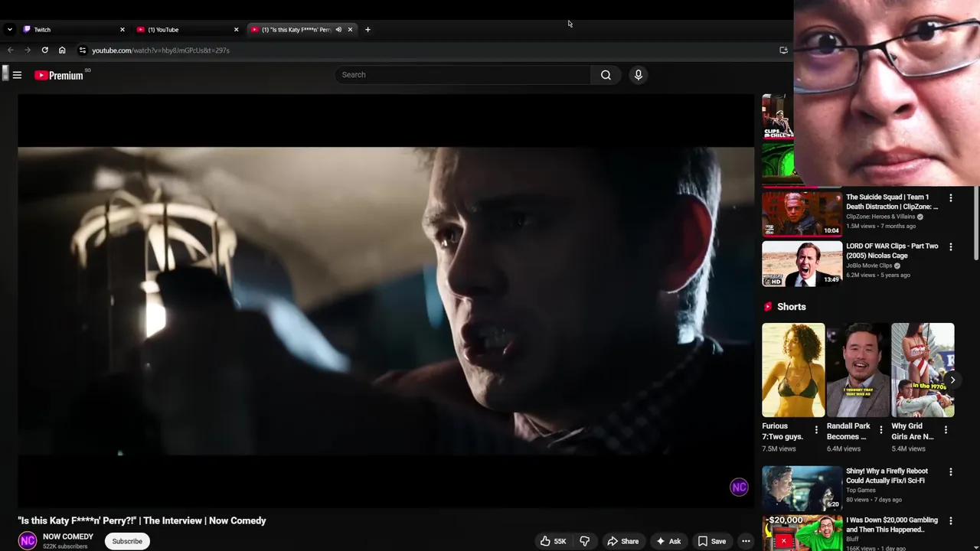Close the Katy Perry video tab
Viewport: 980px width, 551px height.
[x=350, y=30]
